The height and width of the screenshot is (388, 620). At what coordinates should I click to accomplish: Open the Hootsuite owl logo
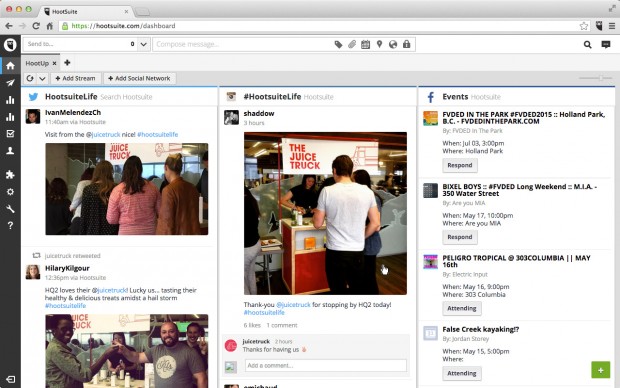[10, 44]
